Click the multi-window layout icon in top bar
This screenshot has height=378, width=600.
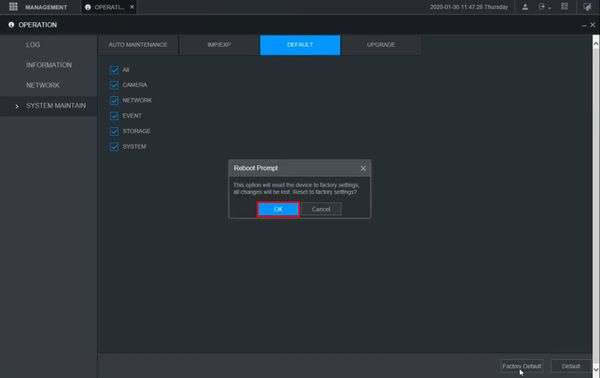[564, 7]
